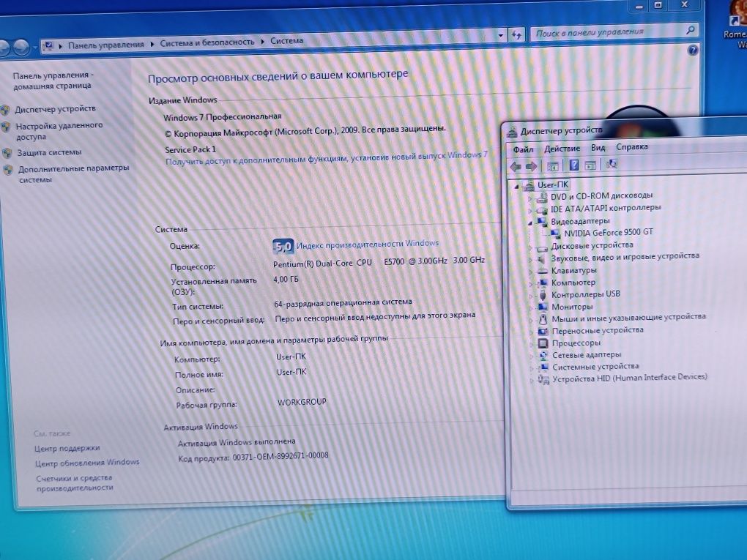Expand IDE ATA/ATAPI контроллеры
747x560 pixels.
point(529,210)
